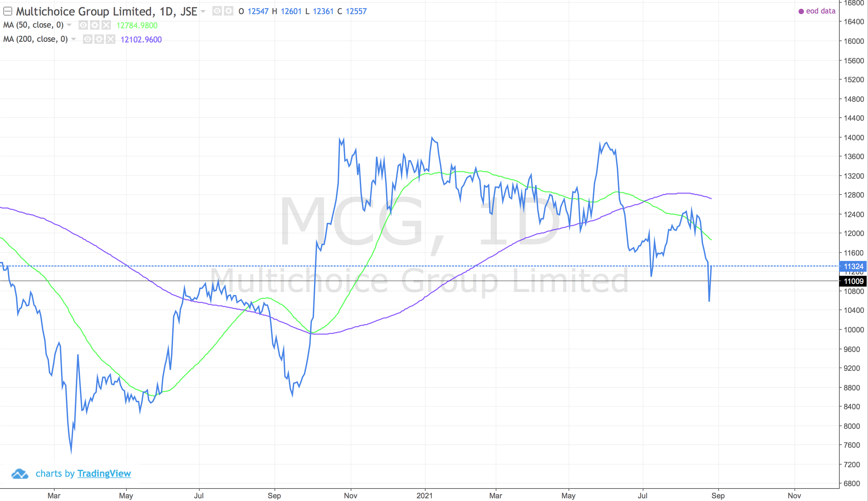Screen dimensions: 868x501
Task: Click the 16000 price axis label
Action: 853,41
